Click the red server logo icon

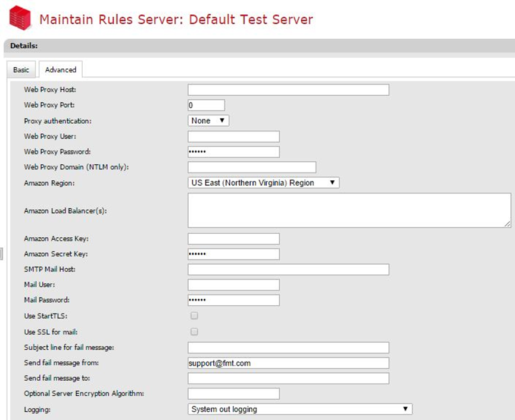click(x=19, y=18)
